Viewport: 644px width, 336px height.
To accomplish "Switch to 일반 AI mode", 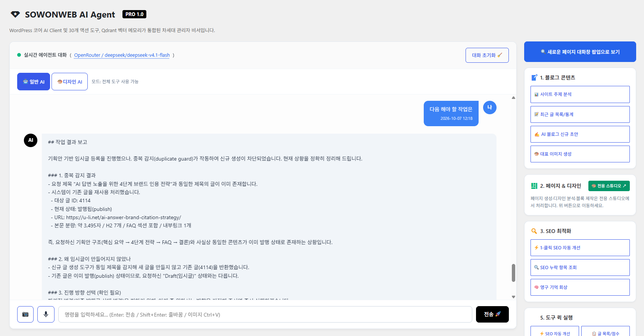I will click(34, 81).
